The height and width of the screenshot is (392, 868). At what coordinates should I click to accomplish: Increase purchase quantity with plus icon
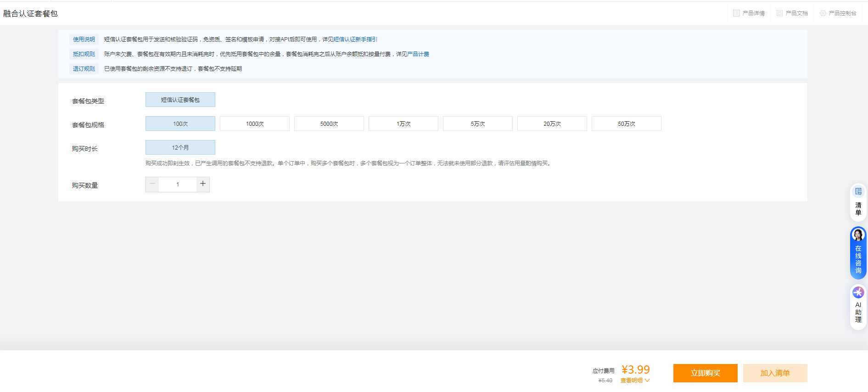(x=203, y=184)
